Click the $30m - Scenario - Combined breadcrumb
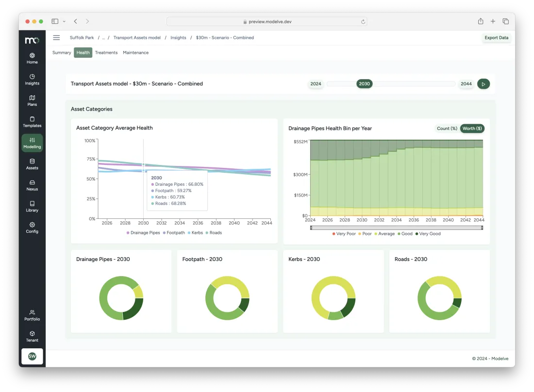The height and width of the screenshot is (392, 534). [x=225, y=38]
